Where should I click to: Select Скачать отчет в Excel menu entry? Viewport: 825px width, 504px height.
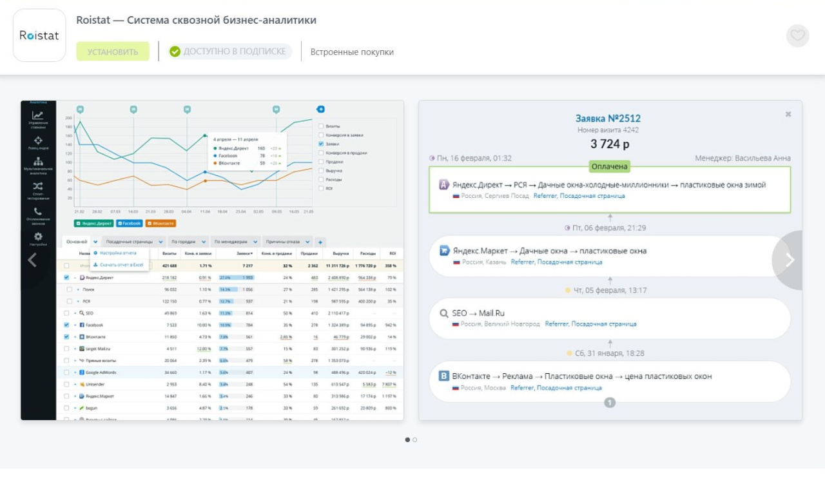(118, 264)
